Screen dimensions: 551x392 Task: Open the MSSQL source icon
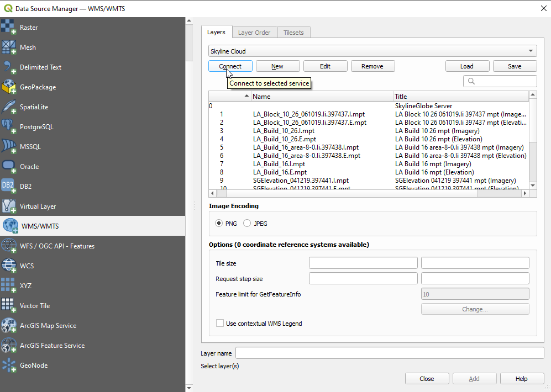click(x=8, y=146)
